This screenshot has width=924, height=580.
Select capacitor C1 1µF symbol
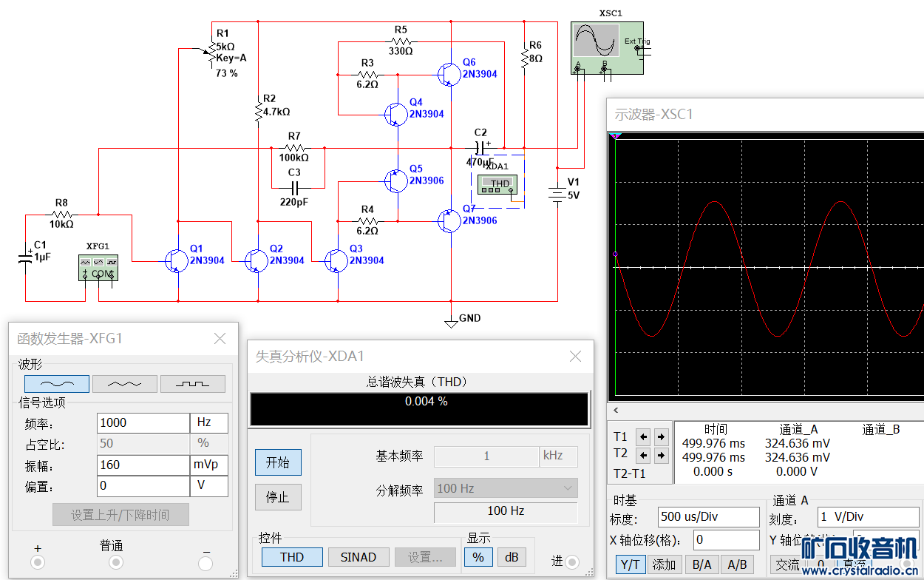coord(26,257)
